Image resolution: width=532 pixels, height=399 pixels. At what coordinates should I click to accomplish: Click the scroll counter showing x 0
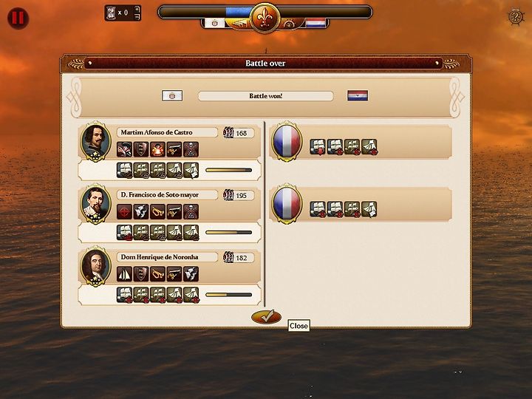(x=123, y=13)
